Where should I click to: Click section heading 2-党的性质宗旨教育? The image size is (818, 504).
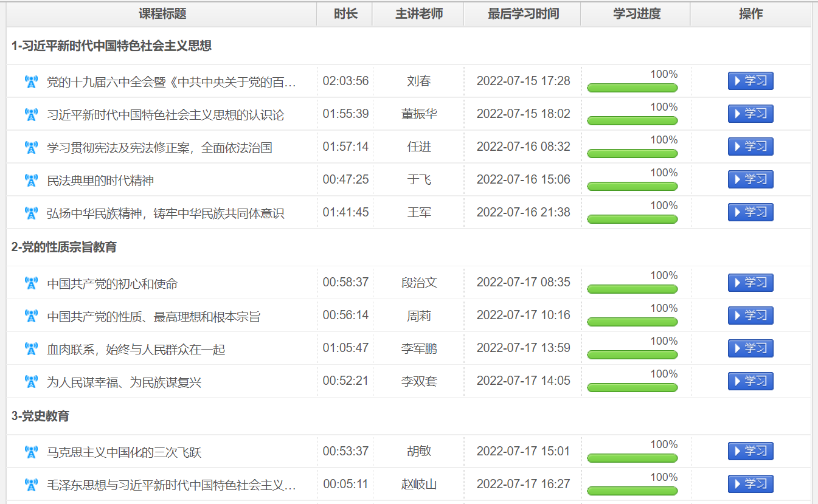pos(64,247)
